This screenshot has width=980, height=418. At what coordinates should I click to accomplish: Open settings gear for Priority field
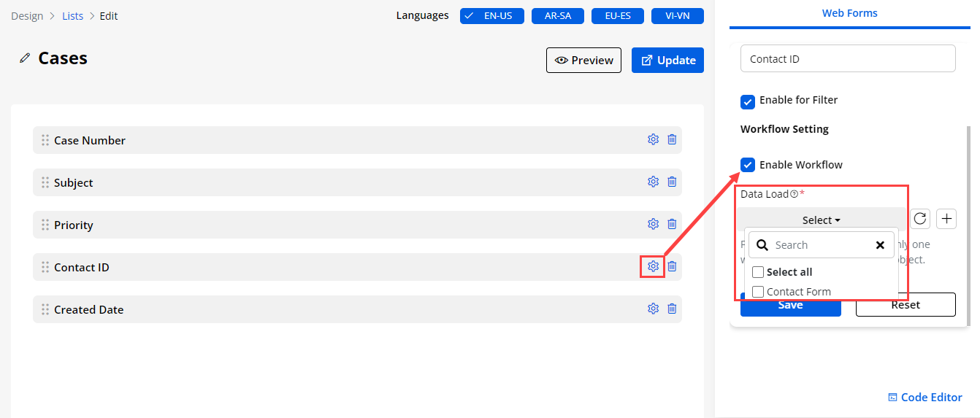coord(653,224)
